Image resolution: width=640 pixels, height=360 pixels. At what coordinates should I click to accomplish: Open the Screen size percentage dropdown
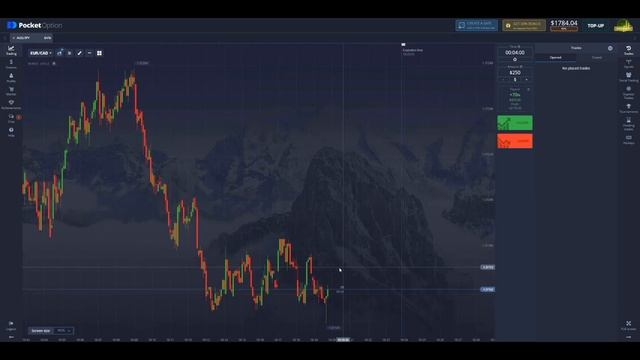point(63,331)
